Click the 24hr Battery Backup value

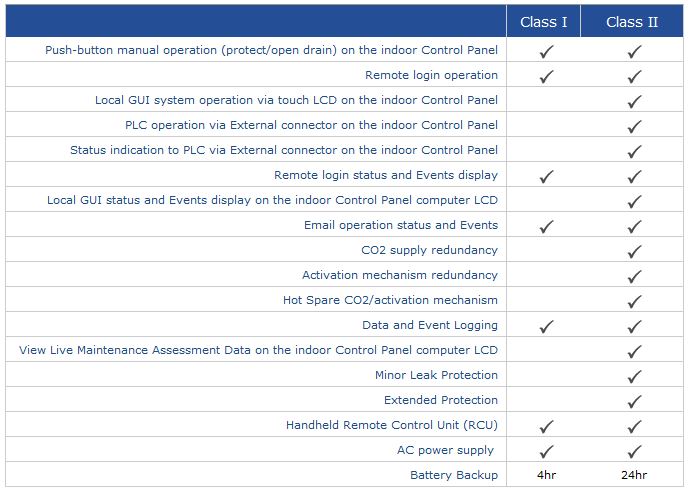pyautogui.click(x=634, y=475)
